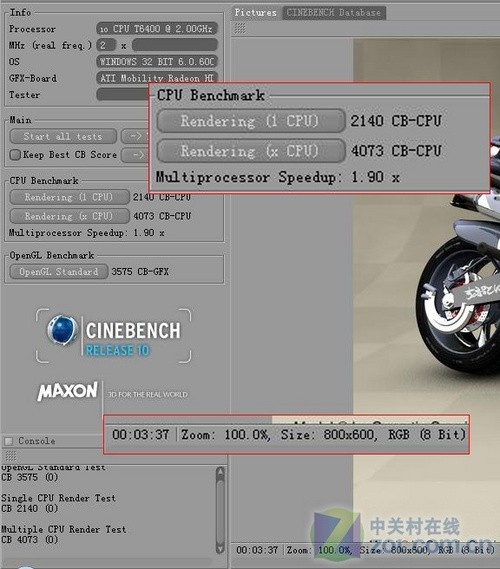500x569 pixels.
Task: Toggle the Console checkbox
Action: click(8, 441)
